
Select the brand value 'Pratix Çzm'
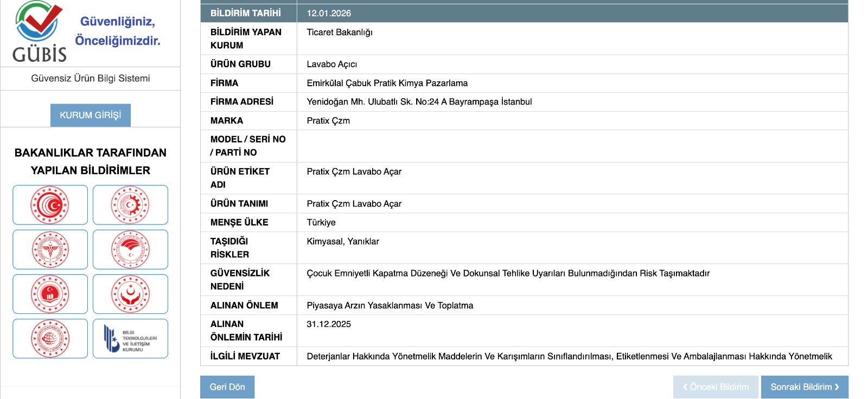tap(328, 120)
